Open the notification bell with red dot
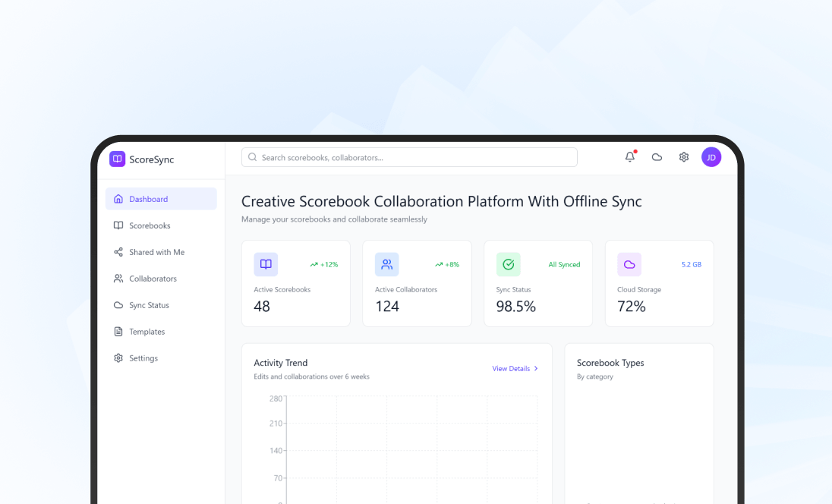Screen dimensions: 832x504 coord(629,157)
